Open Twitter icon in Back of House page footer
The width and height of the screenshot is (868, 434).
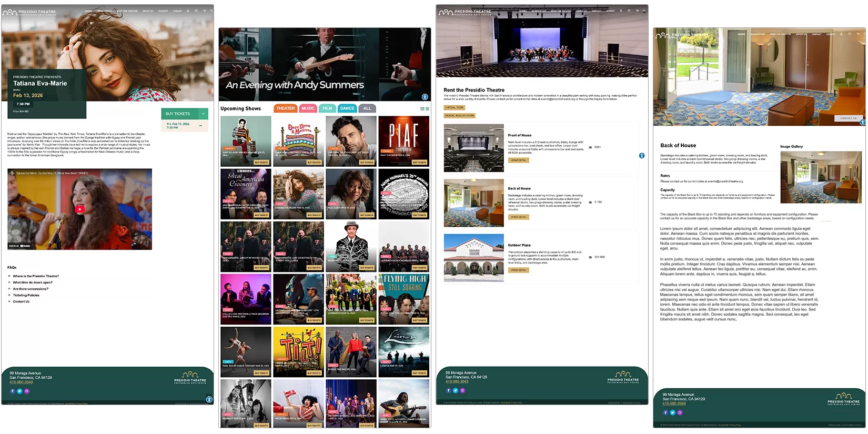click(672, 412)
